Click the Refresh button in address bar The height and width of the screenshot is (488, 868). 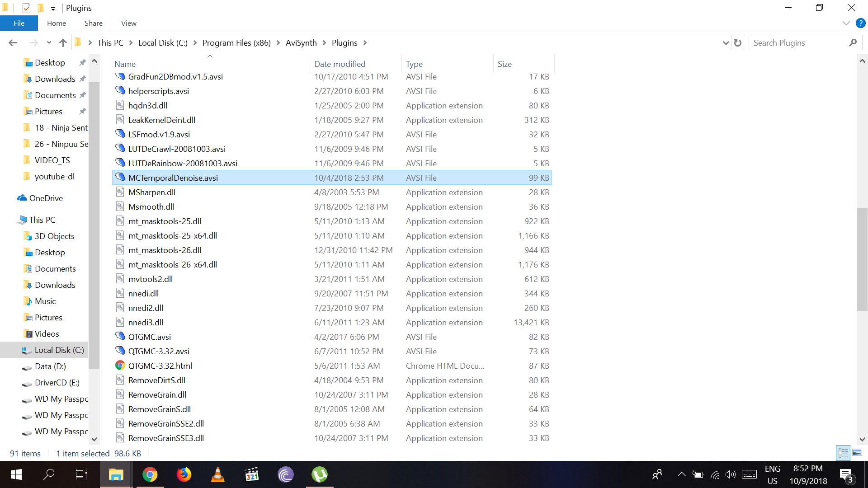(738, 43)
